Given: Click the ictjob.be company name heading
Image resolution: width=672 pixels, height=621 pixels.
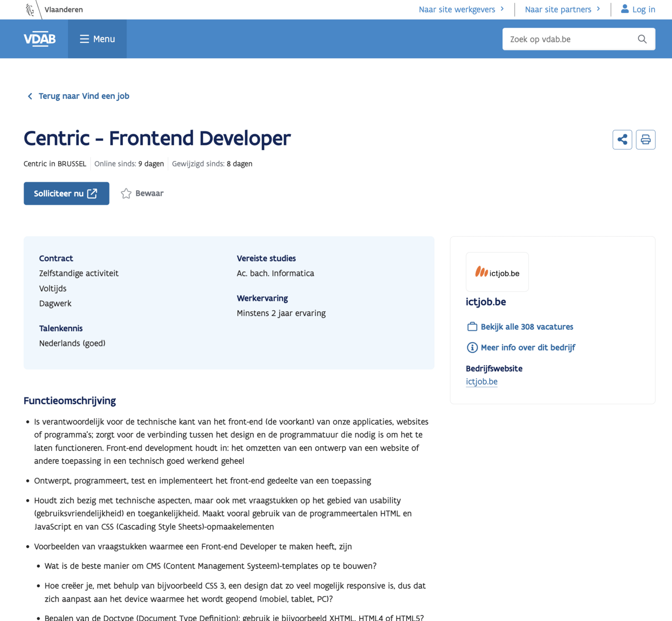Looking at the screenshot, I should pyautogui.click(x=486, y=302).
